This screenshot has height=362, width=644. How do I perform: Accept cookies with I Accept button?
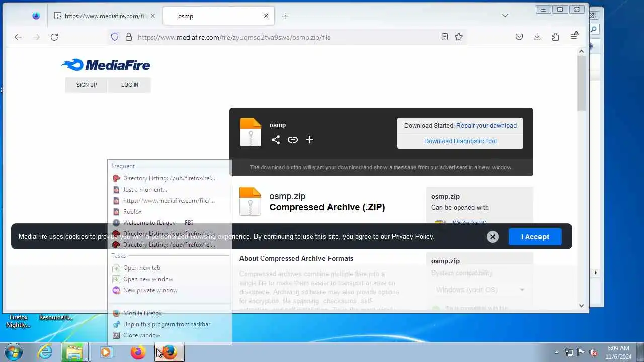click(x=535, y=237)
